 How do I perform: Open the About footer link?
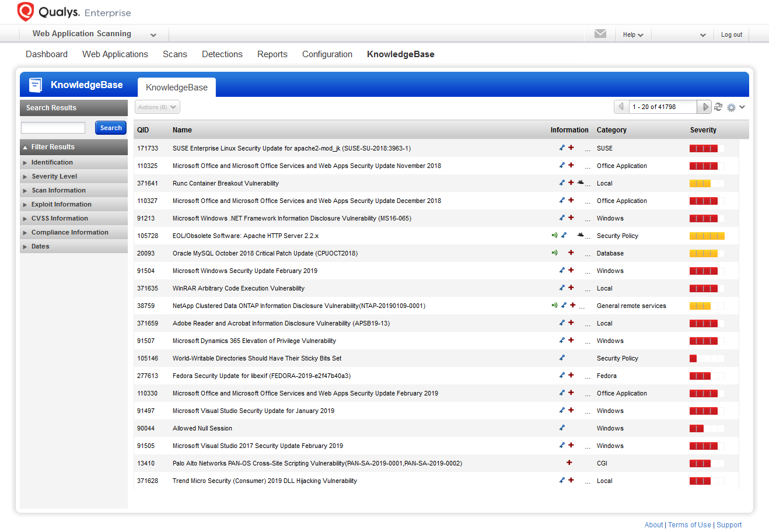coord(654,525)
